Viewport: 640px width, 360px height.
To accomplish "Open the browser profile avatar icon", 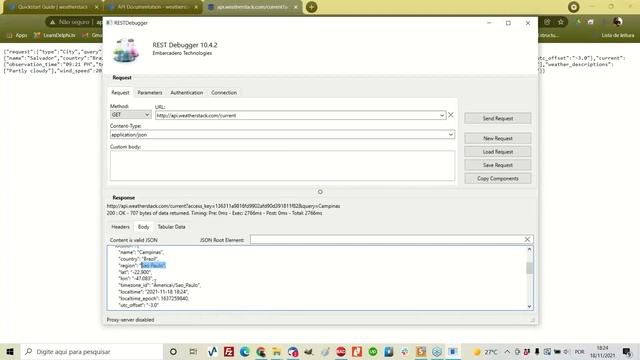I will pyautogui.click(x=618, y=22).
